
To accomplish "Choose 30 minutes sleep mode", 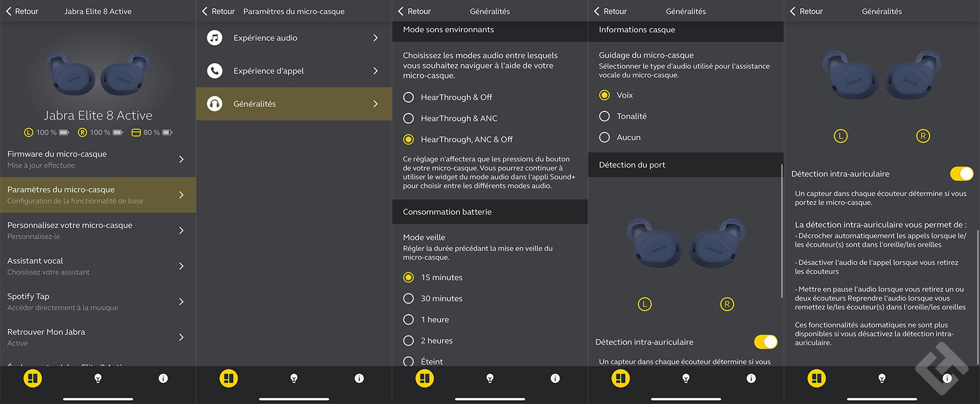I will coord(409,298).
